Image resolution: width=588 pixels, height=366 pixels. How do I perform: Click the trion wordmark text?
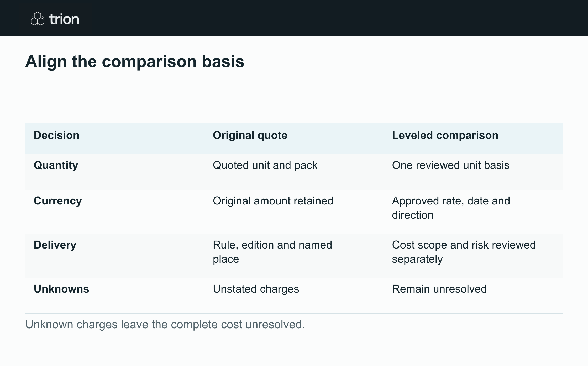click(x=64, y=19)
